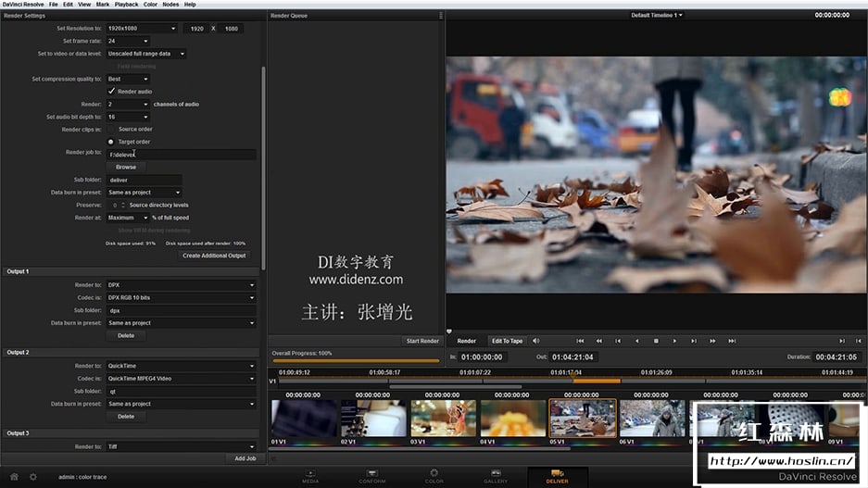
Task: Step to next clip button
Action: [x=694, y=341]
